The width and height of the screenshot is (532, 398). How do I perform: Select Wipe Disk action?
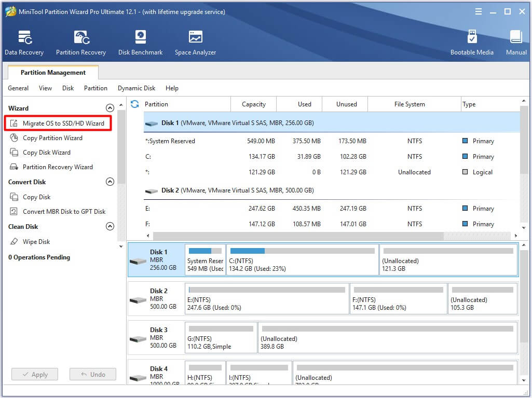point(36,242)
